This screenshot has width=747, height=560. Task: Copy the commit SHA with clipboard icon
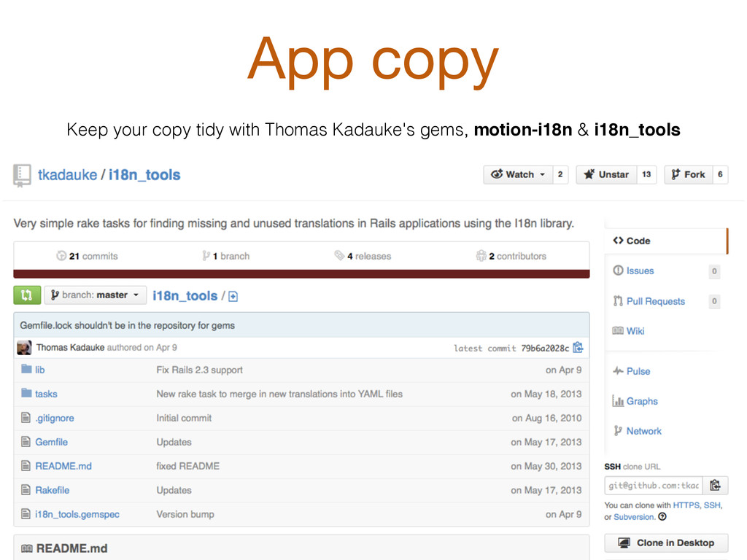578,348
